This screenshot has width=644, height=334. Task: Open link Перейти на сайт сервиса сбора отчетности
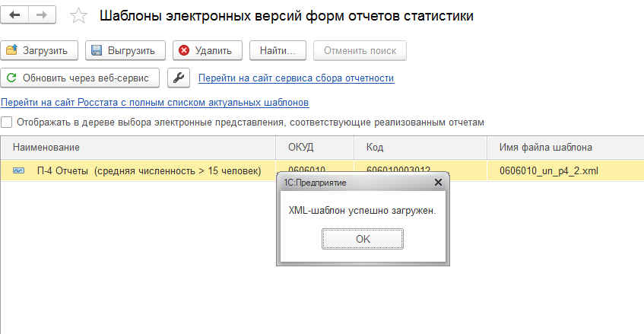coord(296,78)
